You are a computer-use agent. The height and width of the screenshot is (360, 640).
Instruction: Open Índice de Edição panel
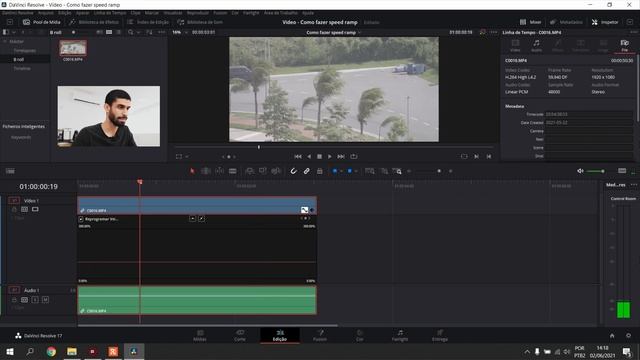click(148, 22)
